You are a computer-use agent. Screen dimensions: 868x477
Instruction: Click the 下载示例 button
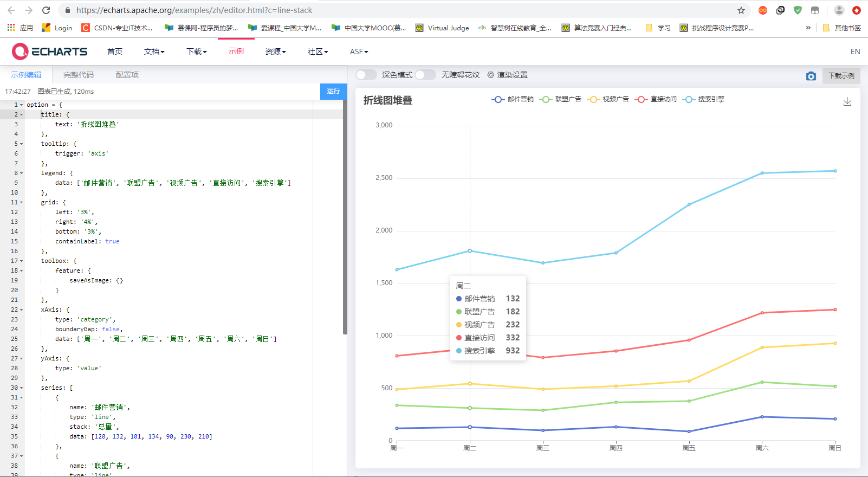point(841,75)
